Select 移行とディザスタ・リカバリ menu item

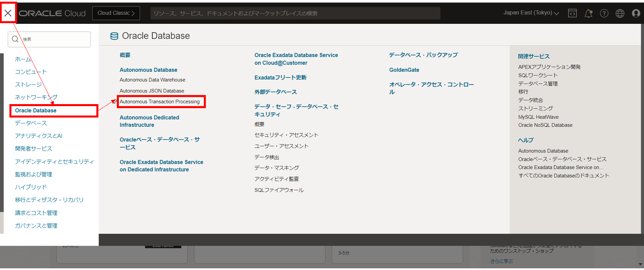pyautogui.click(x=49, y=200)
